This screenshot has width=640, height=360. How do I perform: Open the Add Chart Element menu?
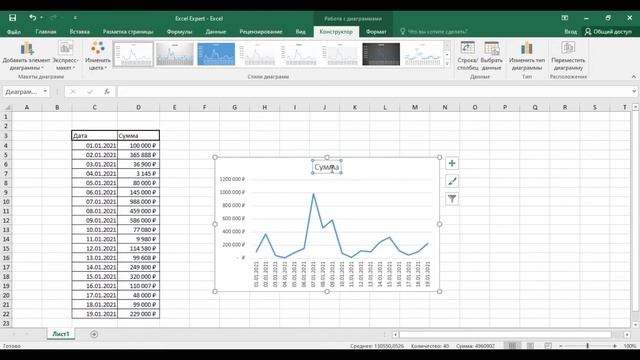[x=27, y=55]
